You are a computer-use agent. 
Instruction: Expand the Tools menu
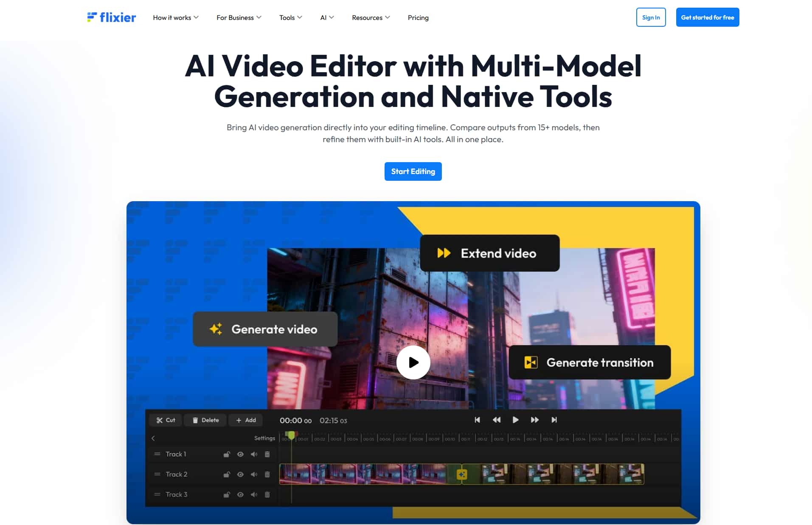tap(291, 17)
